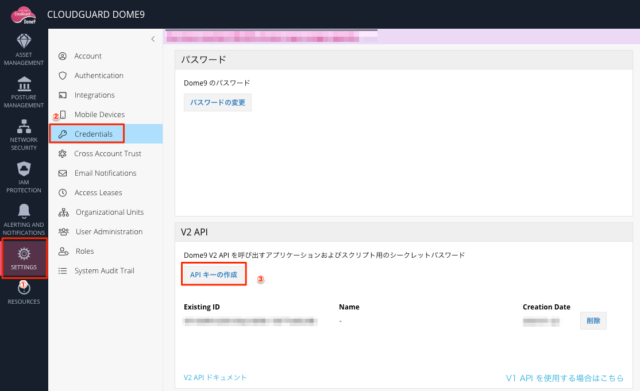
Task: Open V1 API を使用する場合はこちら link
Action: tap(564, 378)
